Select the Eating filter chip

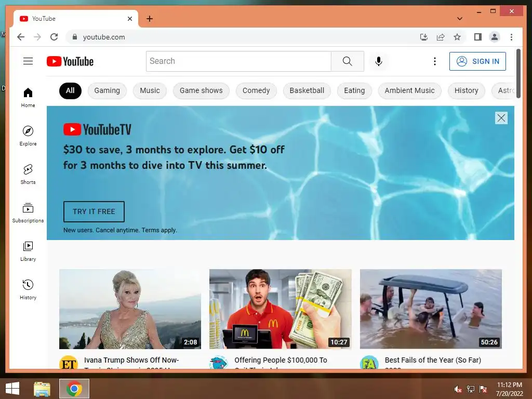(354, 90)
